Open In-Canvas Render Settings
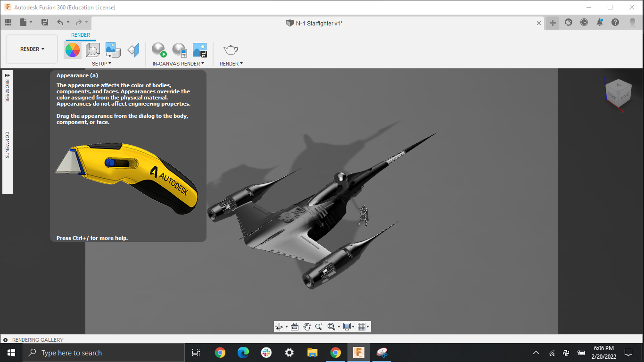The image size is (644, 362). click(179, 49)
